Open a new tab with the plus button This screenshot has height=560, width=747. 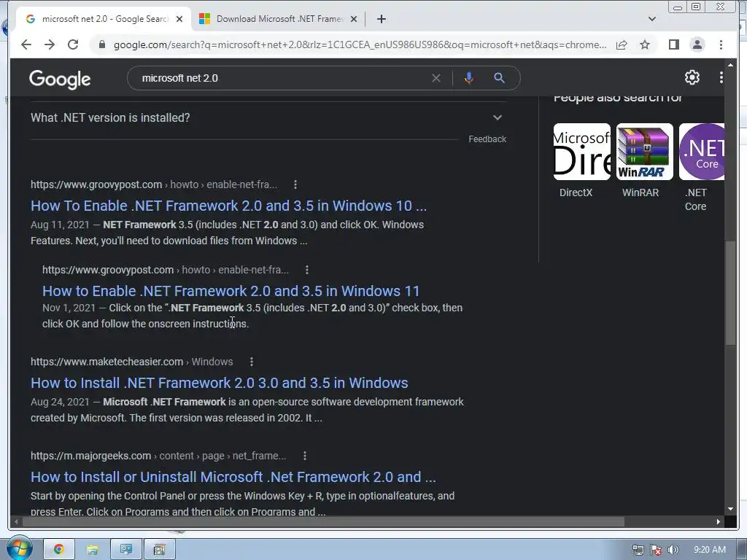(x=381, y=19)
